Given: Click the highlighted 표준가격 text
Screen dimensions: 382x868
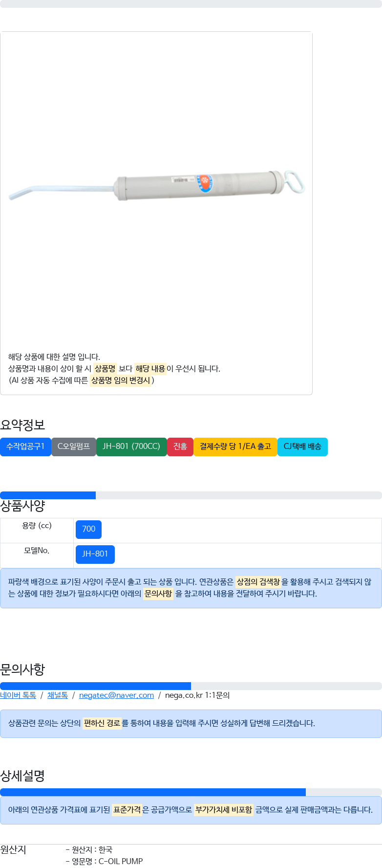Looking at the screenshot, I should (127, 810).
